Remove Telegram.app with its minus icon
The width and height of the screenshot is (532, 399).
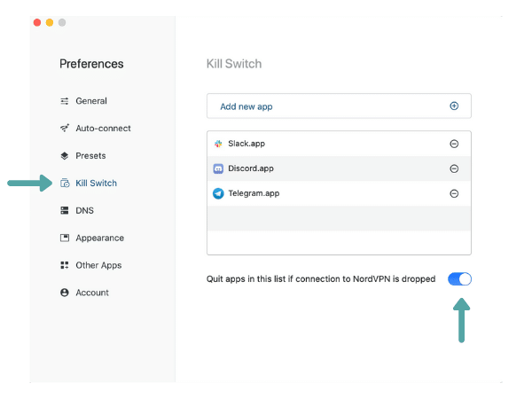tap(454, 193)
